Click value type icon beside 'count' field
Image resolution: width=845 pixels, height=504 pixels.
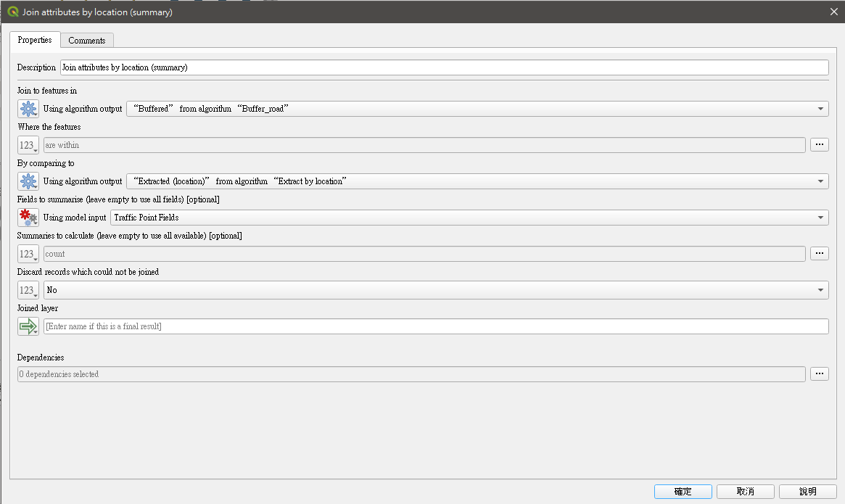pyautogui.click(x=28, y=254)
